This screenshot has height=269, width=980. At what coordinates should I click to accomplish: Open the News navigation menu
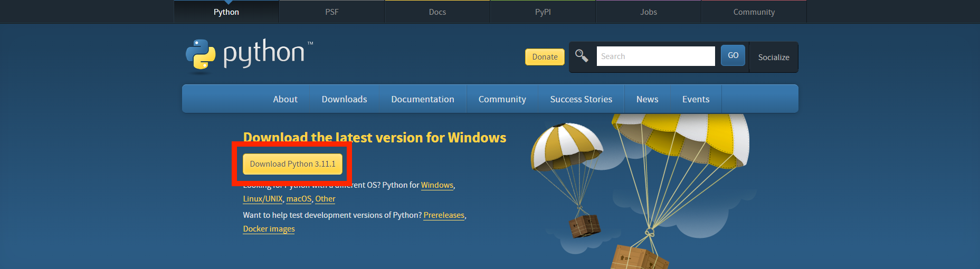pyautogui.click(x=647, y=99)
